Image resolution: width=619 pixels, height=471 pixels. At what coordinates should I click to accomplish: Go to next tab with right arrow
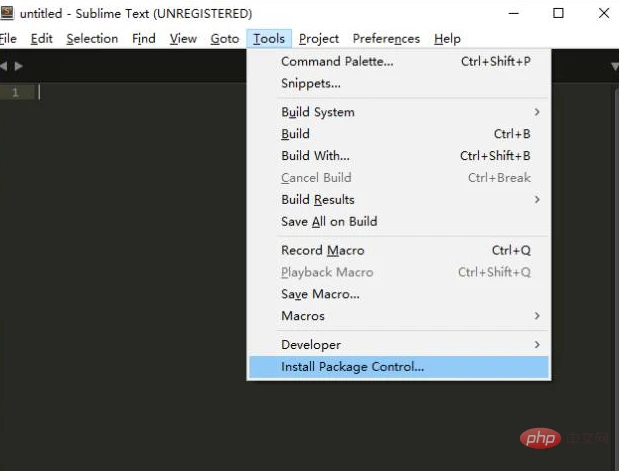(18, 66)
